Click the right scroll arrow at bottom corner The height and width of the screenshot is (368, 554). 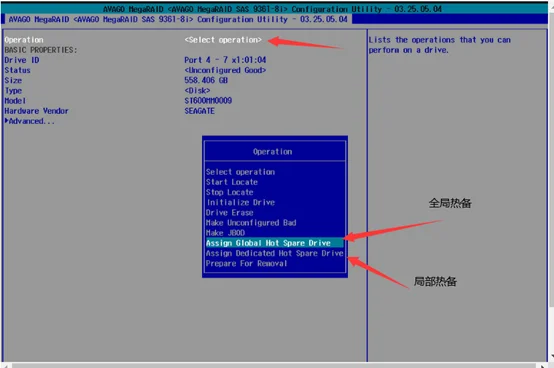[x=543, y=366]
